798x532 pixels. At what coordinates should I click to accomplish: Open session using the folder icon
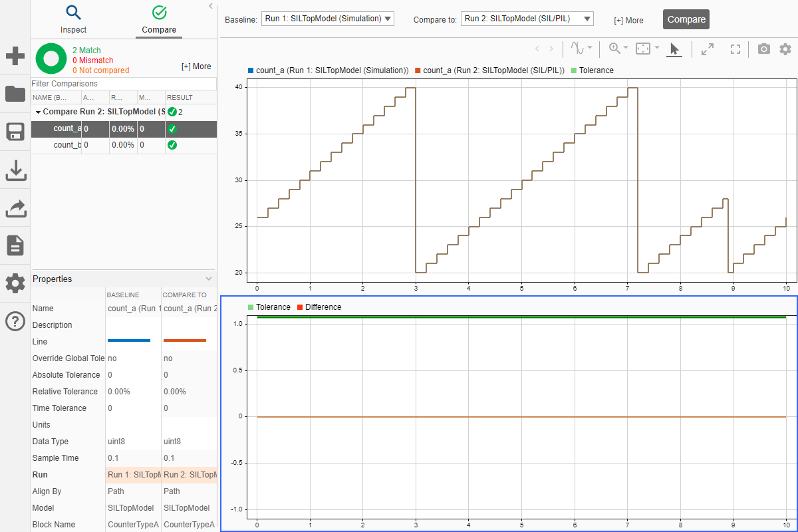point(15,94)
